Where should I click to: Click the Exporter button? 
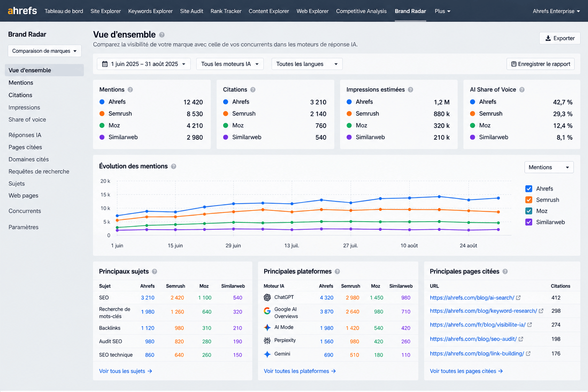coord(560,38)
